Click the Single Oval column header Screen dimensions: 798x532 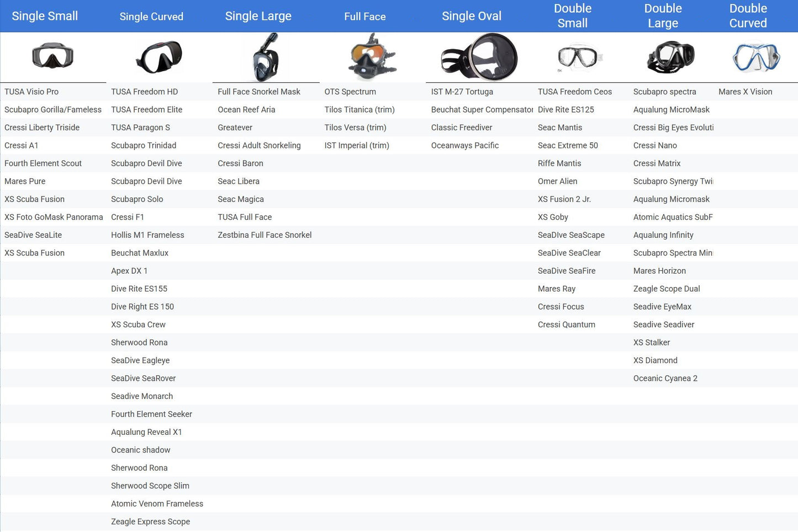471,16
